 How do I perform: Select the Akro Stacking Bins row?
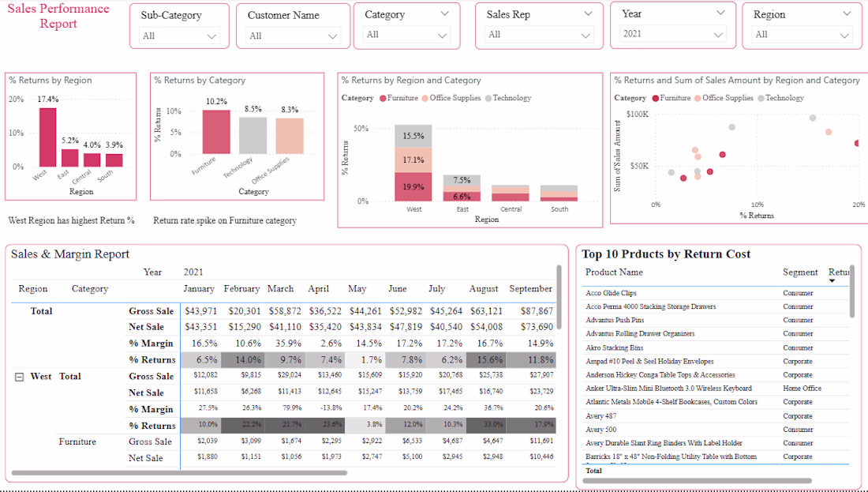[716, 348]
